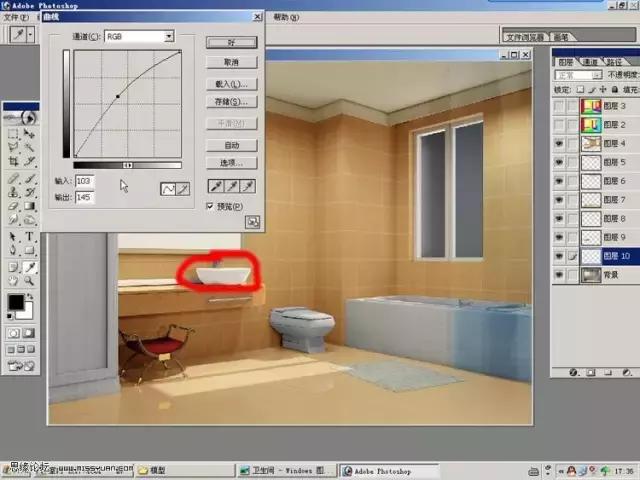
Task: Select the History Brush tool
Action: [29, 192]
